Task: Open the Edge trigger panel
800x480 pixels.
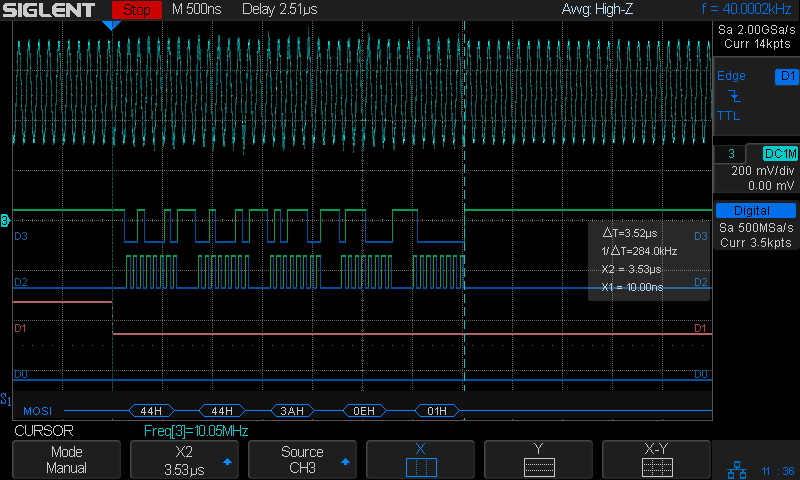Action: [x=732, y=76]
